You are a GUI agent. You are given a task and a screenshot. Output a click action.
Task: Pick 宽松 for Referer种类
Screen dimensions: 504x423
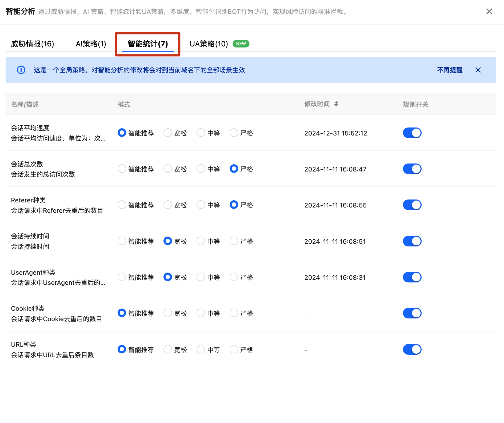tap(168, 205)
